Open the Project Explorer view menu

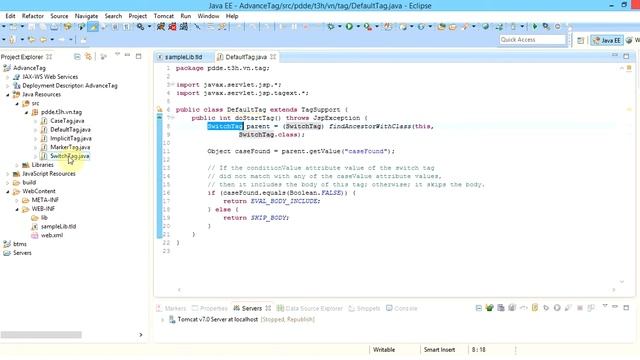[x=118, y=55]
